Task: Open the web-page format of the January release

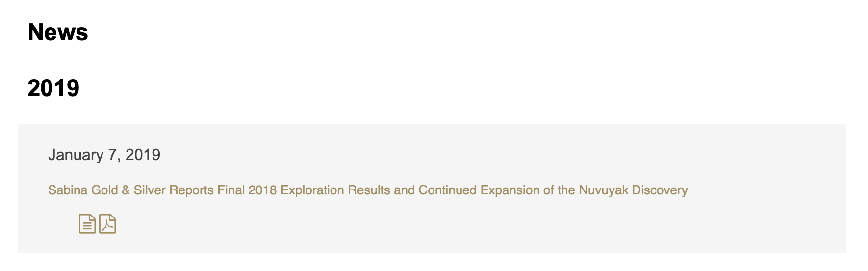Action: point(87,224)
